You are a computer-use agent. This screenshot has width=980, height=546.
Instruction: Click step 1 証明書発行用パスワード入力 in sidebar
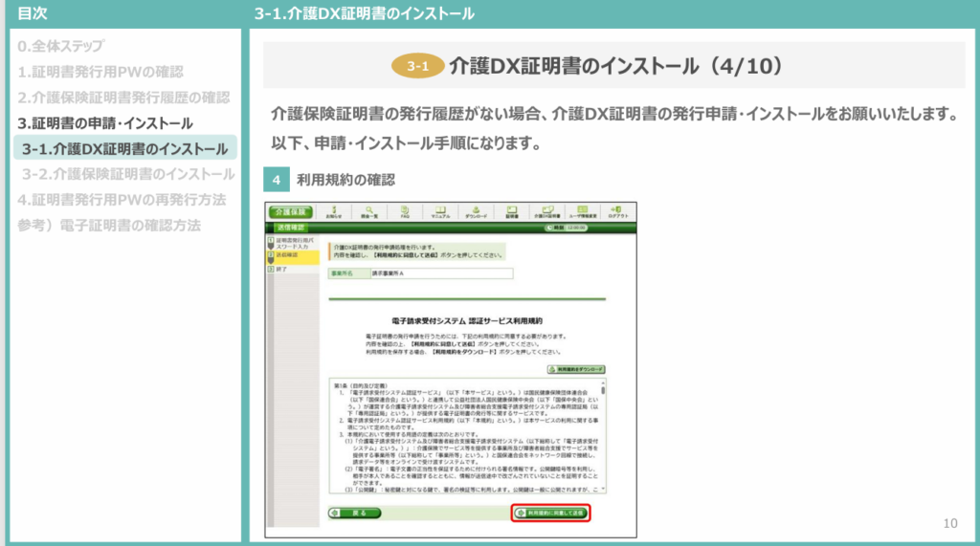(293, 244)
